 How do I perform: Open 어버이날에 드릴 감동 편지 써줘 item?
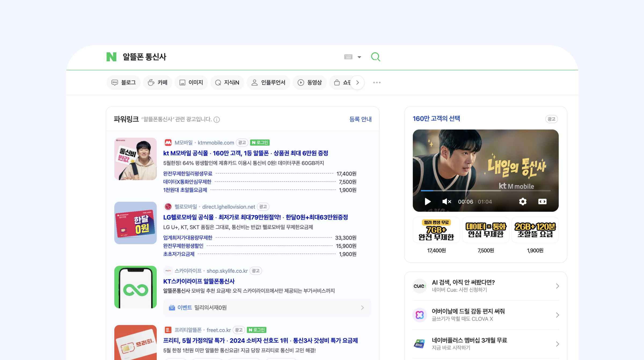pyautogui.click(x=468, y=311)
